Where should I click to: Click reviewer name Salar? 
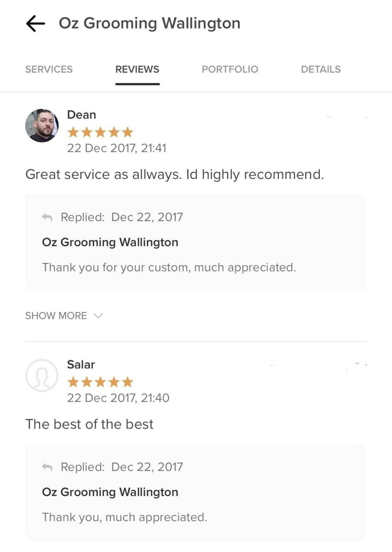point(81,364)
